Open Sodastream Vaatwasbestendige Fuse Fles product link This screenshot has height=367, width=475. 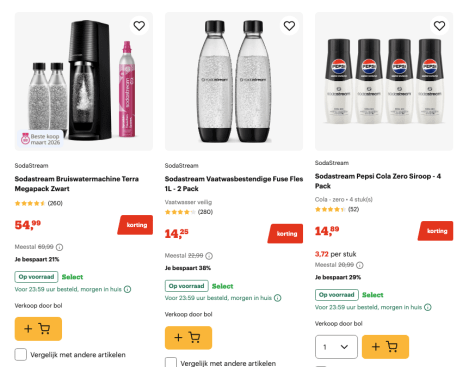click(x=234, y=184)
